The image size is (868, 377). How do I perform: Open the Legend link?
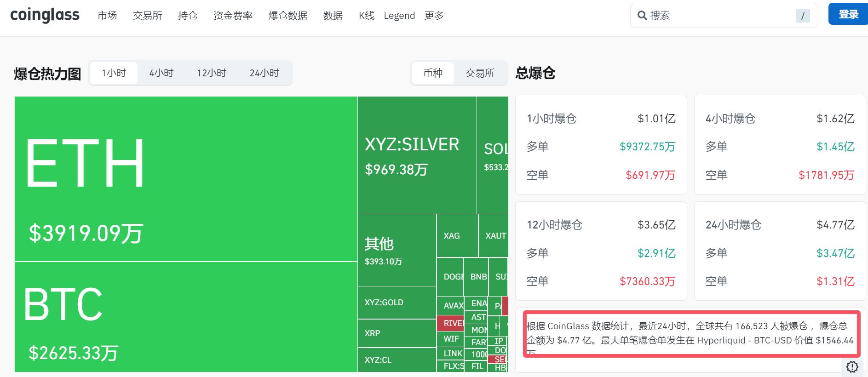[399, 16]
